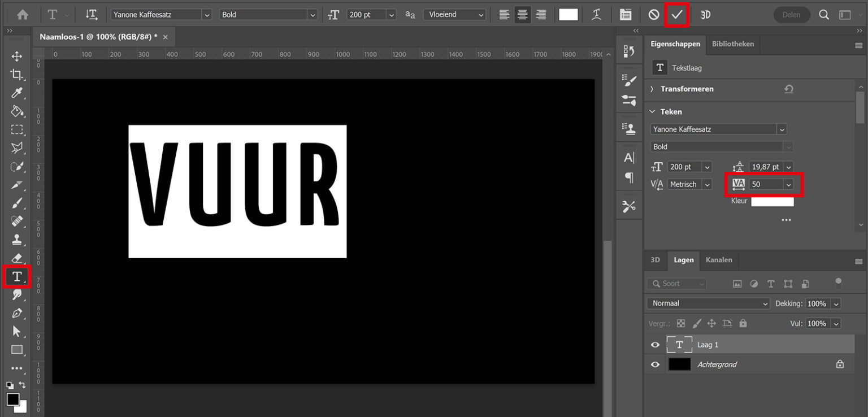868x417 pixels.
Task: Swap foreground and background colors
Action: [x=23, y=385]
